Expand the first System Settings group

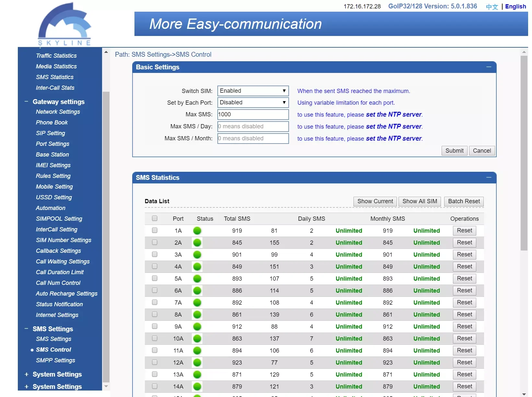[x=27, y=374]
